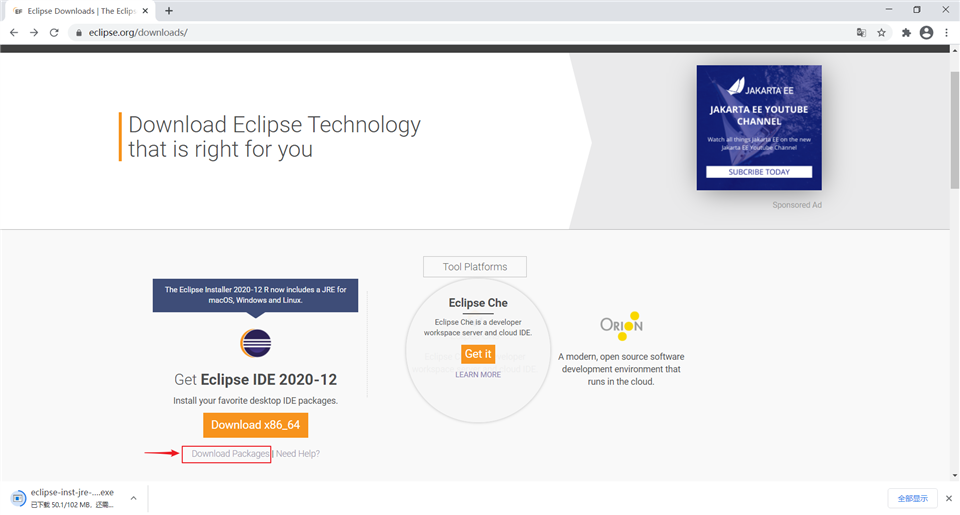Minimize the Chrome window
The image size is (960, 515).
tap(889, 10)
